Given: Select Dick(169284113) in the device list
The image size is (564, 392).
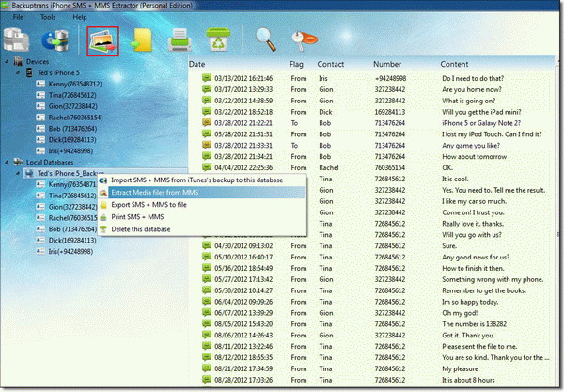Looking at the screenshot, I should pyautogui.click(x=72, y=140).
